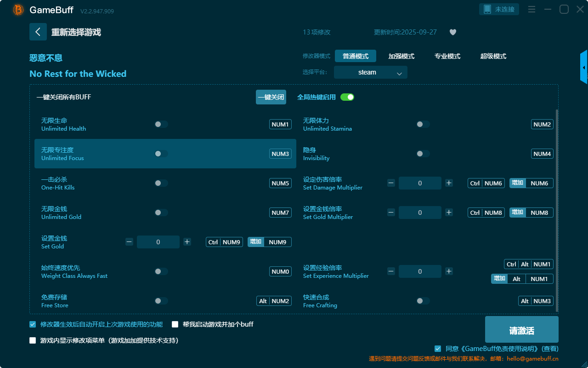Expand the blue side panel arrow
588x368 pixels.
pos(584,68)
